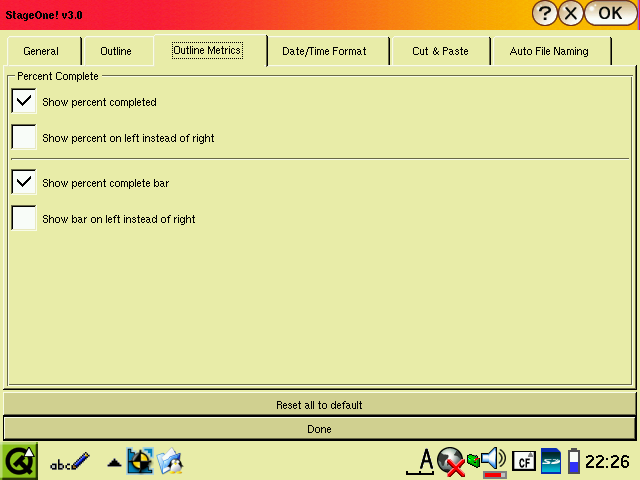Click the 22:26 clock
Viewport: 640px width, 480px height.
[x=607, y=462]
